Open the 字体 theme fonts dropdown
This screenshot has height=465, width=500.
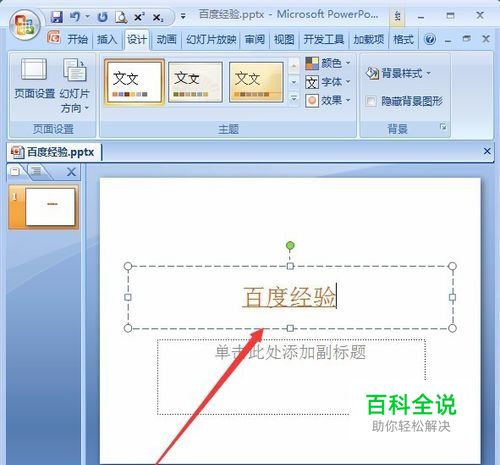click(328, 82)
